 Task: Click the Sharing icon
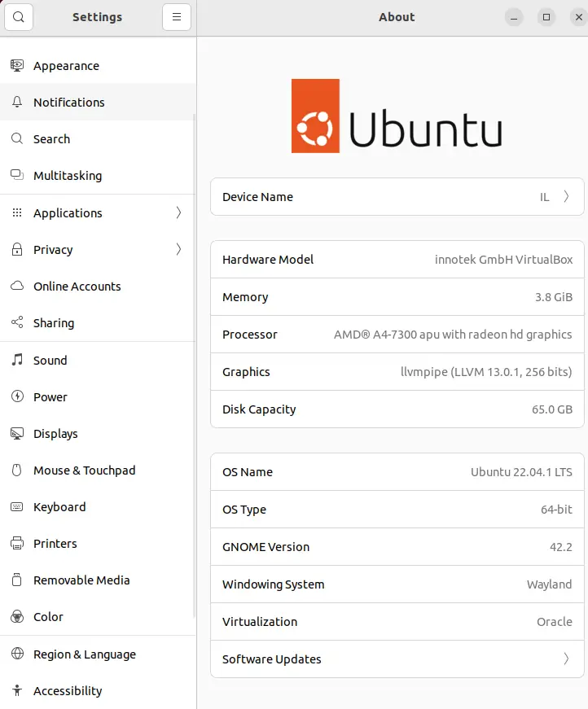click(x=17, y=322)
